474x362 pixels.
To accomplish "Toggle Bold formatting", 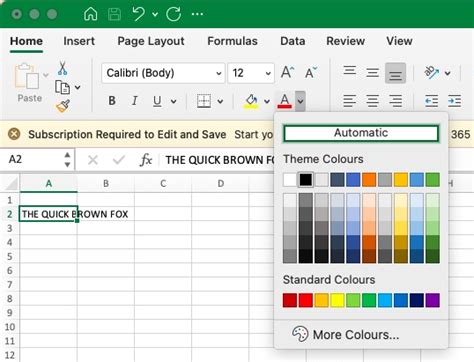I will pyautogui.click(x=112, y=101).
